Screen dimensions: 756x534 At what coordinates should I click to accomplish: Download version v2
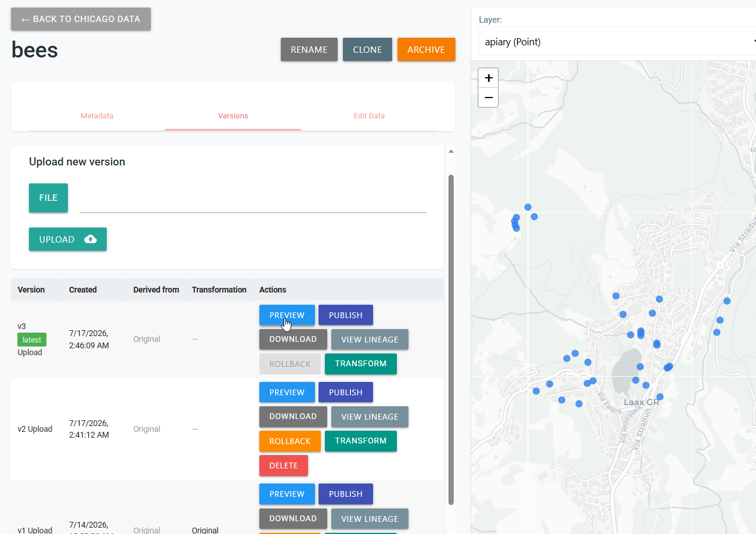293,416
